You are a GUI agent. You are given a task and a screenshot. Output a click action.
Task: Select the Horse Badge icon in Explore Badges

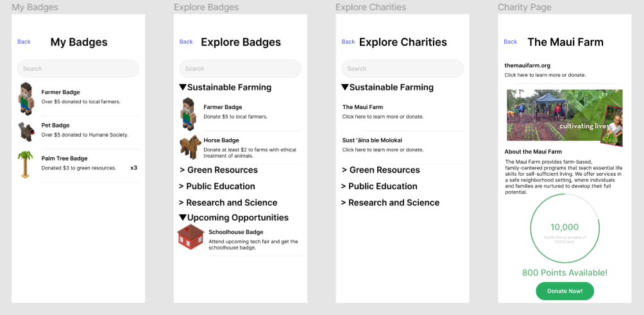coord(191,147)
